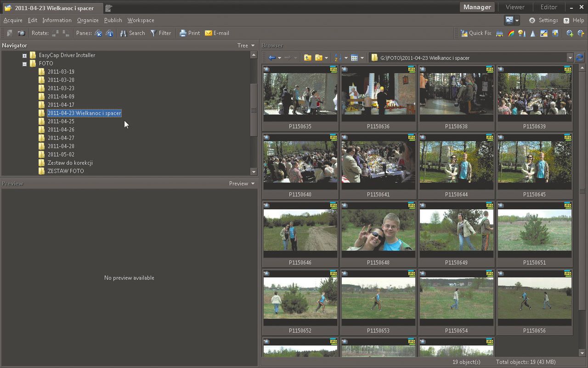Click the acquire from camera icon
The width and height of the screenshot is (588, 368).
tap(21, 33)
